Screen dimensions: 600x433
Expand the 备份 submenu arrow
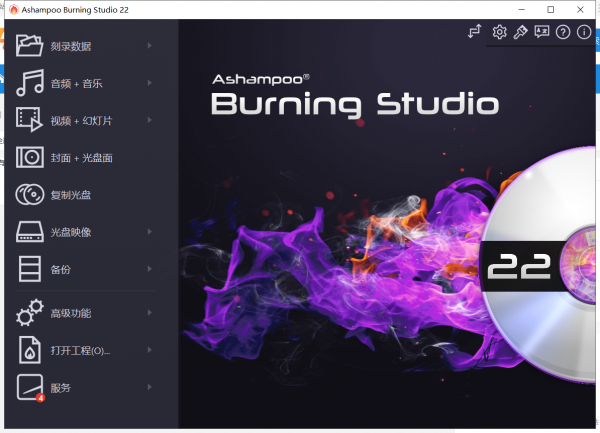click(x=150, y=269)
